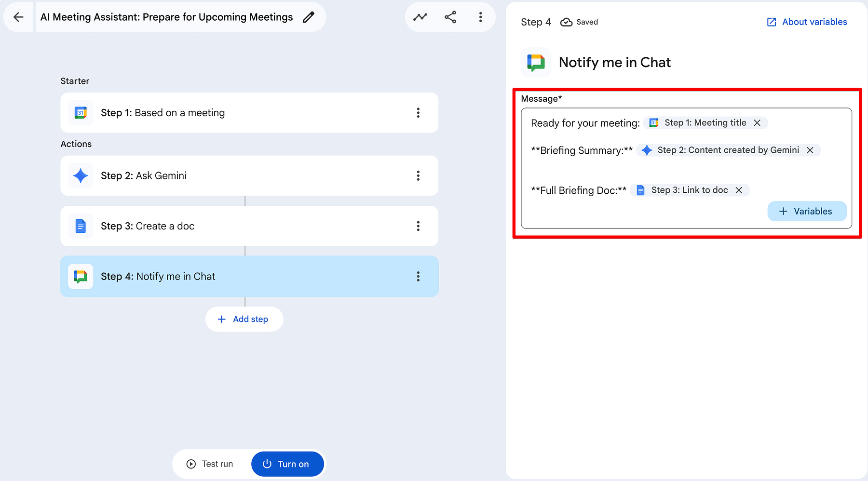Click the share icon in the top toolbar
The image size is (868, 481).
450,17
